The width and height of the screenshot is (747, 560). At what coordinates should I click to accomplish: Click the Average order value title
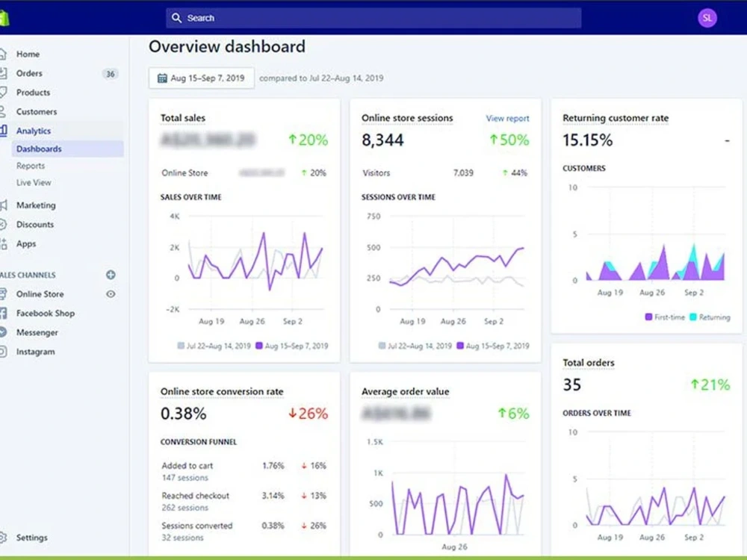tap(405, 391)
